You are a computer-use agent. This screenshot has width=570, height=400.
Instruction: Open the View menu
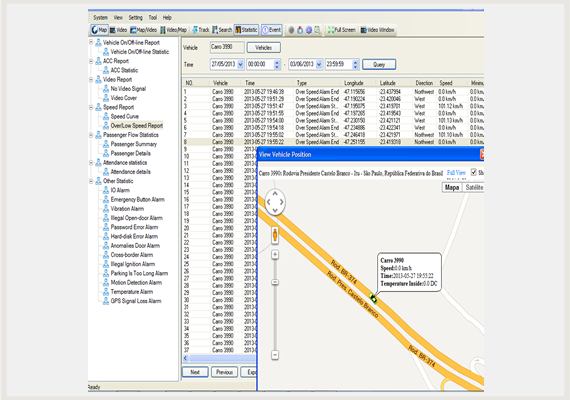click(118, 17)
